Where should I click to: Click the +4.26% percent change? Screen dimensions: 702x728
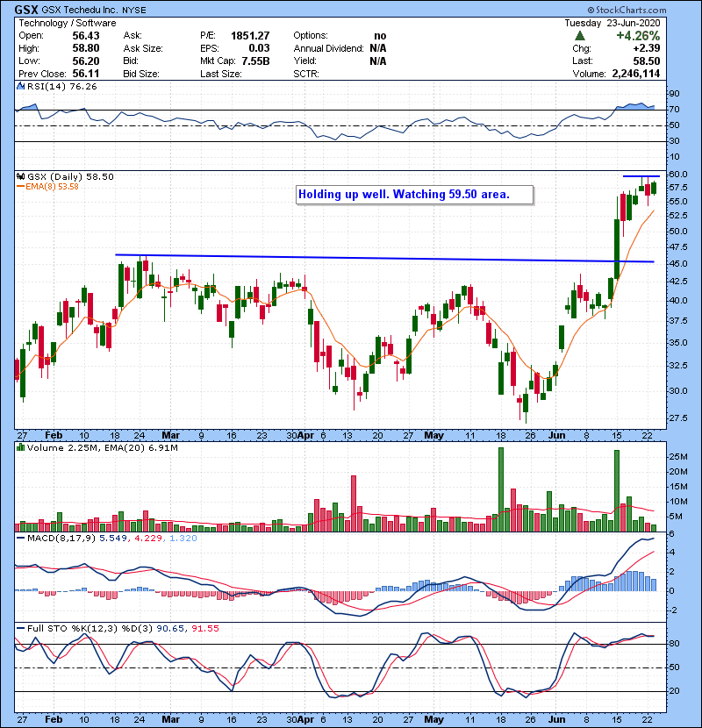click(x=638, y=36)
